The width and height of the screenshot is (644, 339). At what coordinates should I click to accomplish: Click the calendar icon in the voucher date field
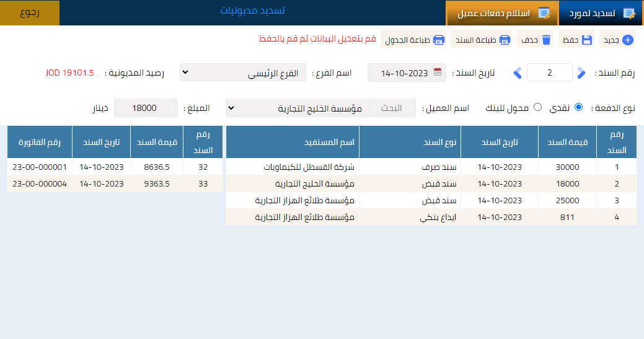438,73
